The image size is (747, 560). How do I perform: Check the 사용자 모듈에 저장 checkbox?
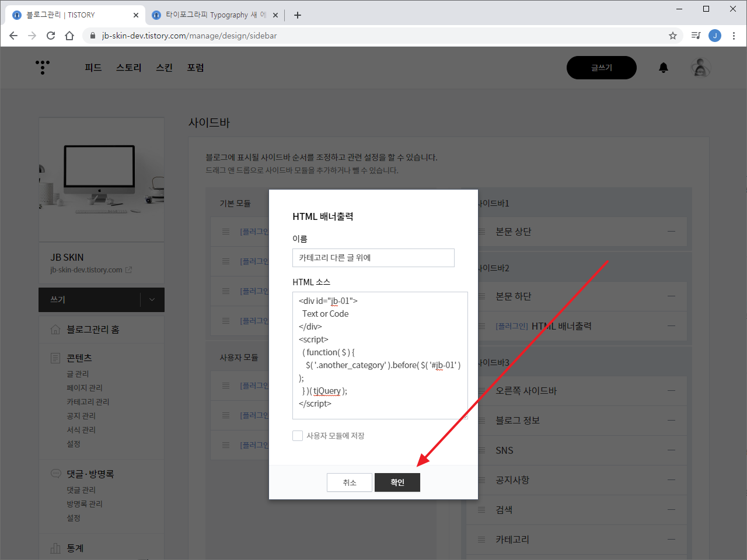click(298, 436)
